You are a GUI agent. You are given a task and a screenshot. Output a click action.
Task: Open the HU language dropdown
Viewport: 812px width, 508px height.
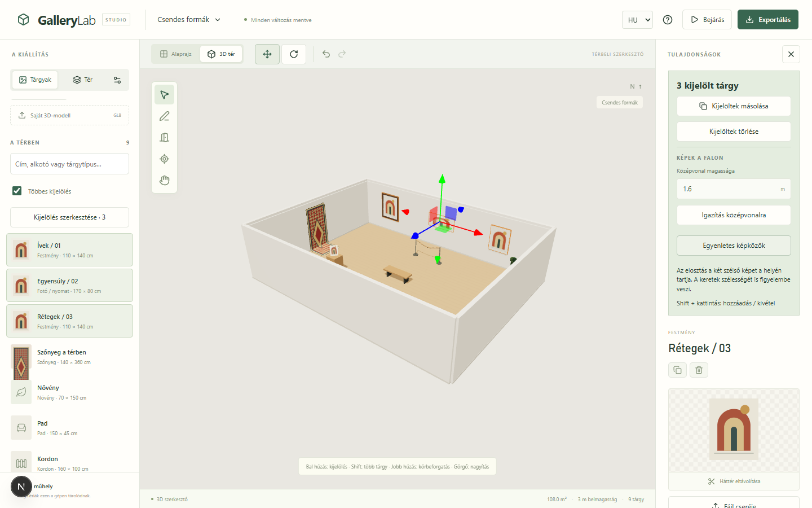[x=637, y=20]
